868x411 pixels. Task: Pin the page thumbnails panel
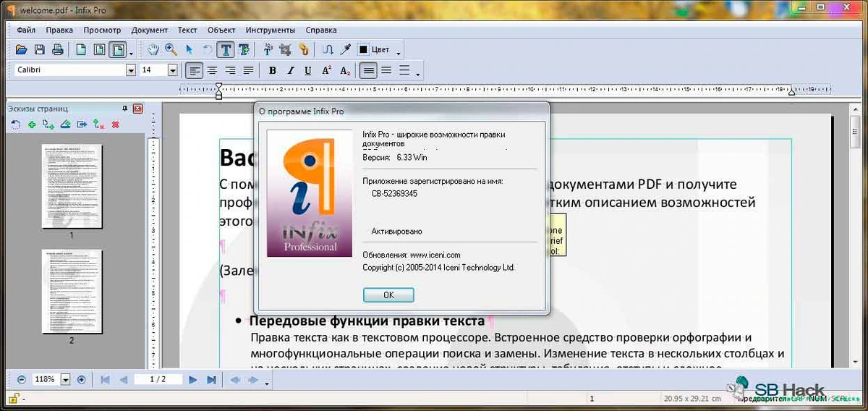coord(124,109)
